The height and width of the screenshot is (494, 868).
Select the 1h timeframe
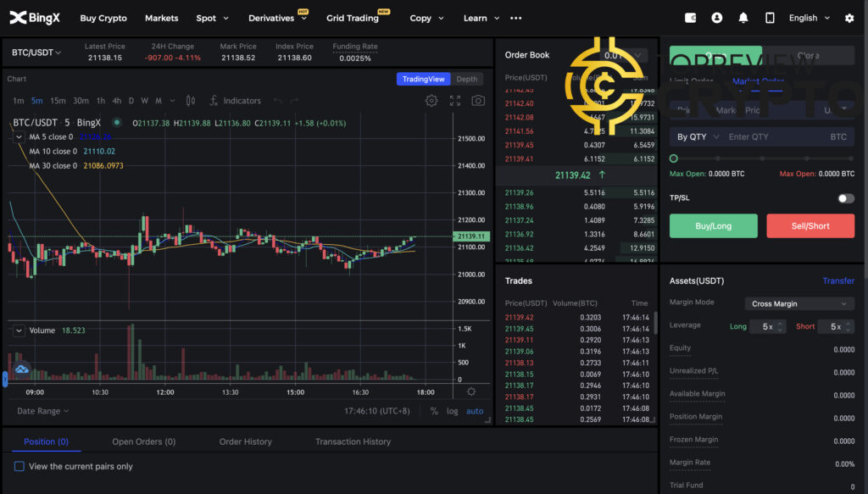point(101,101)
